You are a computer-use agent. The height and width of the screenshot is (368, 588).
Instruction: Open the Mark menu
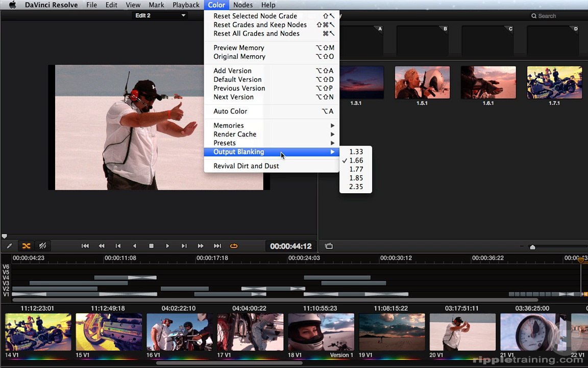[156, 5]
